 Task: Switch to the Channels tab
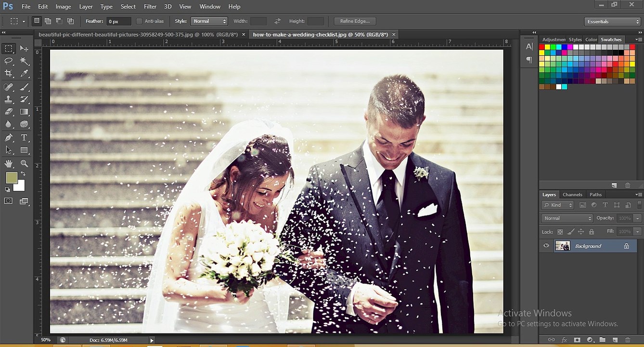(x=572, y=195)
